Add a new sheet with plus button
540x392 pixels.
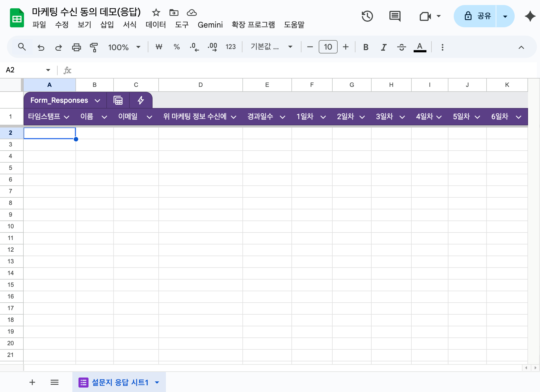point(32,382)
